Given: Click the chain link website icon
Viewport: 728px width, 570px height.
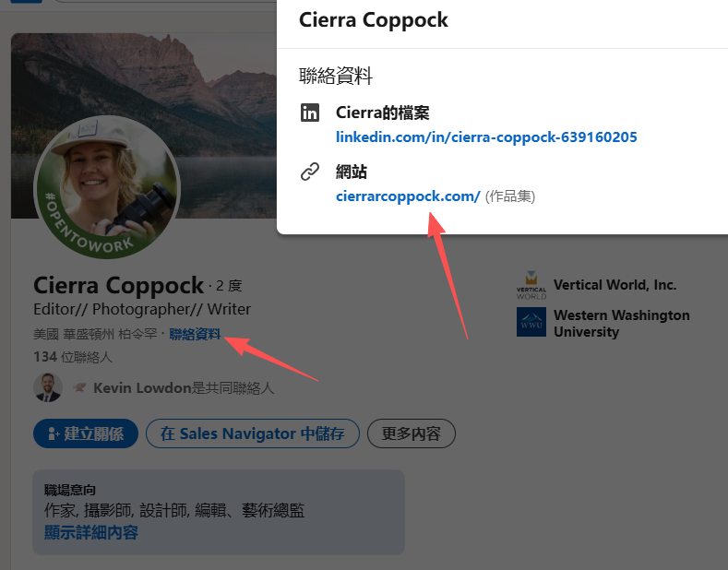Looking at the screenshot, I should click(310, 172).
